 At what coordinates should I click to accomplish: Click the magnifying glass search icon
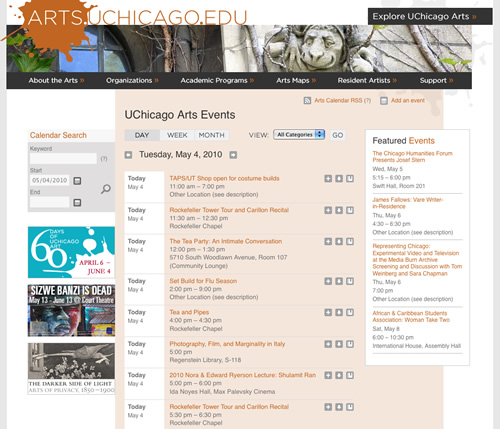click(x=106, y=189)
